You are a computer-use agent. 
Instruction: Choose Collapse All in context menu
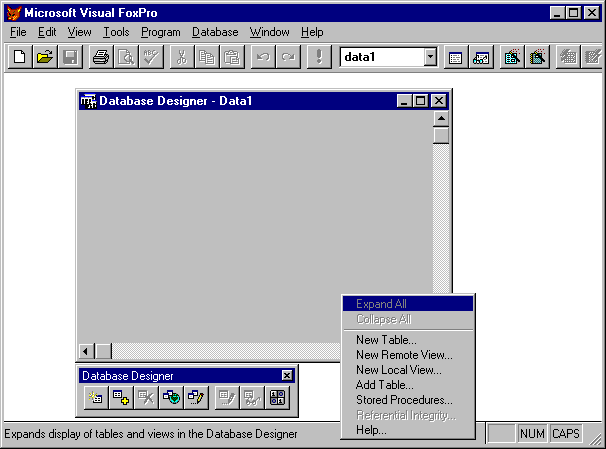[408, 319]
